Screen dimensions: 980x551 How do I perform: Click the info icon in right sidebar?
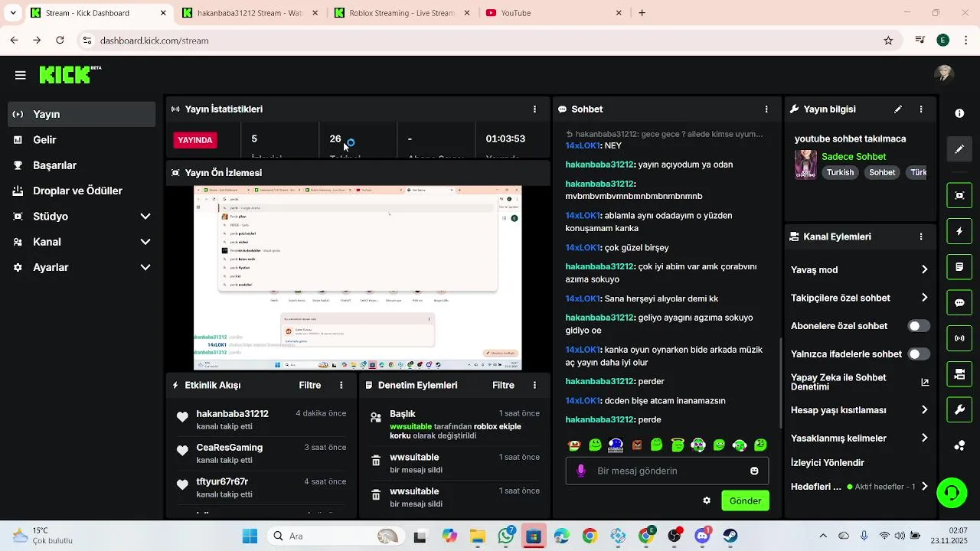959,113
